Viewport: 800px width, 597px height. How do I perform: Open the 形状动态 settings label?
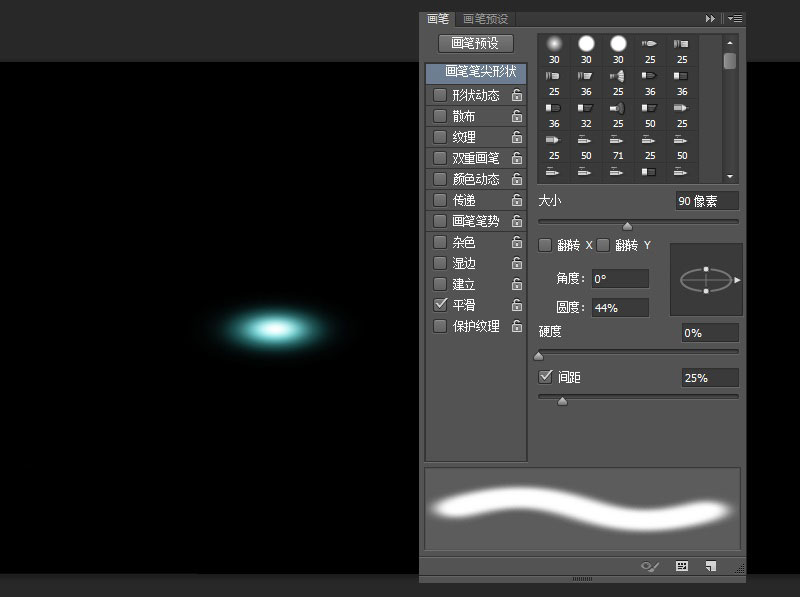[x=476, y=95]
